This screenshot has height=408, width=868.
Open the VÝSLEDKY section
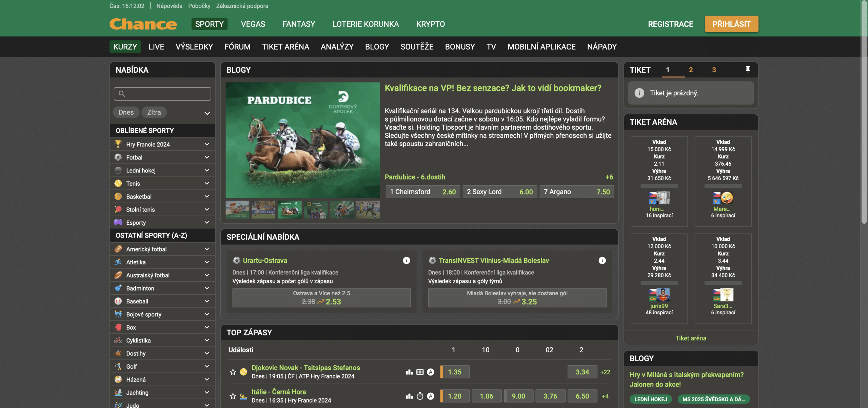click(194, 47)
